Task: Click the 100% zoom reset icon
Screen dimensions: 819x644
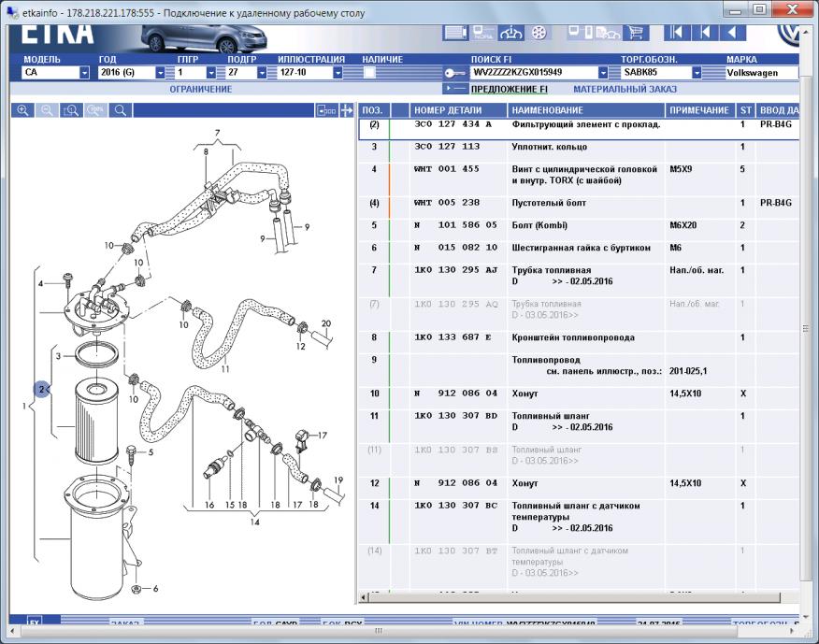Action: click(95, 110)
